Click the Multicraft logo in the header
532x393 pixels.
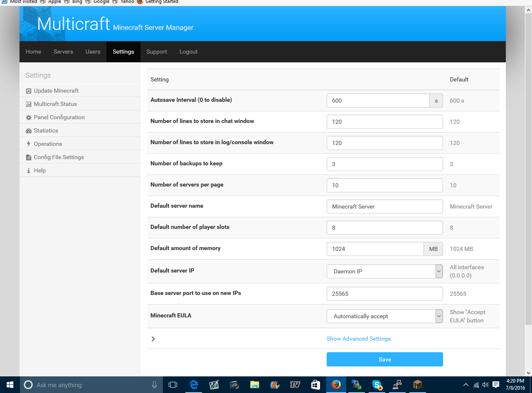pyautogui.click(x=74, y=24)
